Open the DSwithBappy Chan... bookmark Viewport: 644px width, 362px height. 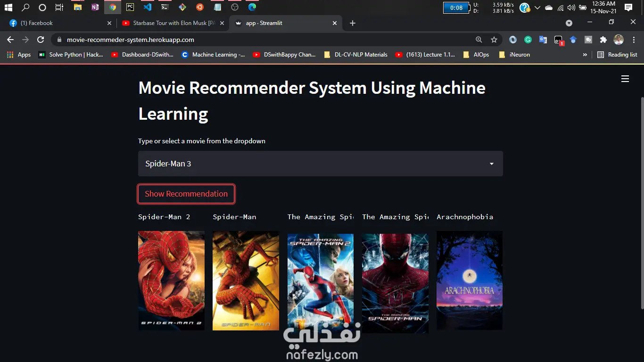[x=284, y=55]
